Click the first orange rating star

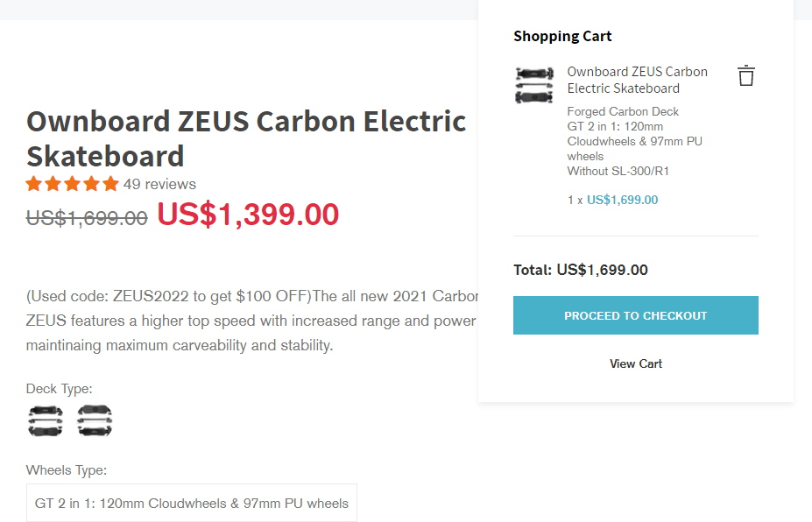34,184
